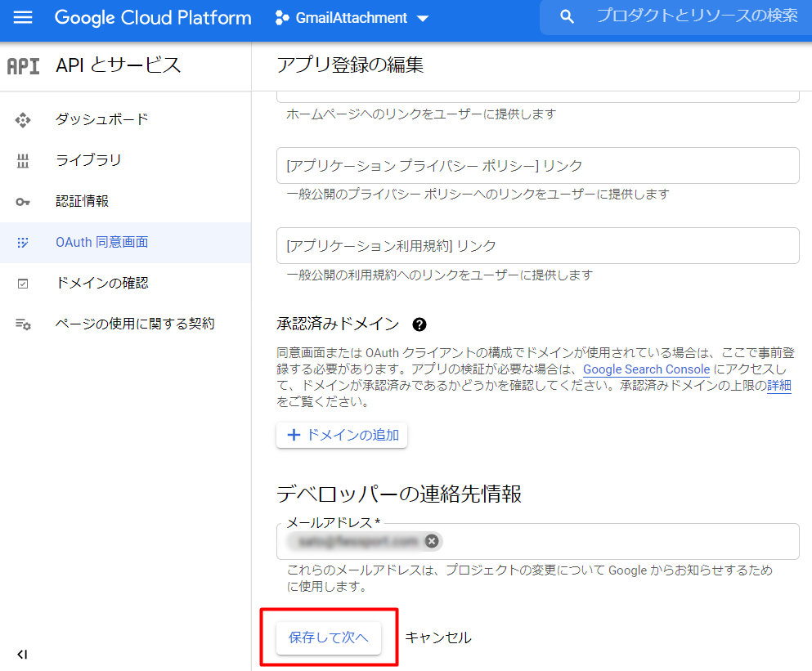Click the key icon for 認証情報
The height and width of the screenshot is (671, 812).
(x=23, y=202)
